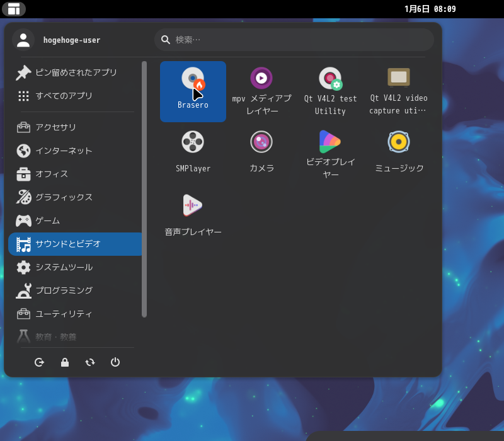Open the ユーティリティ category
Viewport: 504px width, 441px height.
(75, 314)
